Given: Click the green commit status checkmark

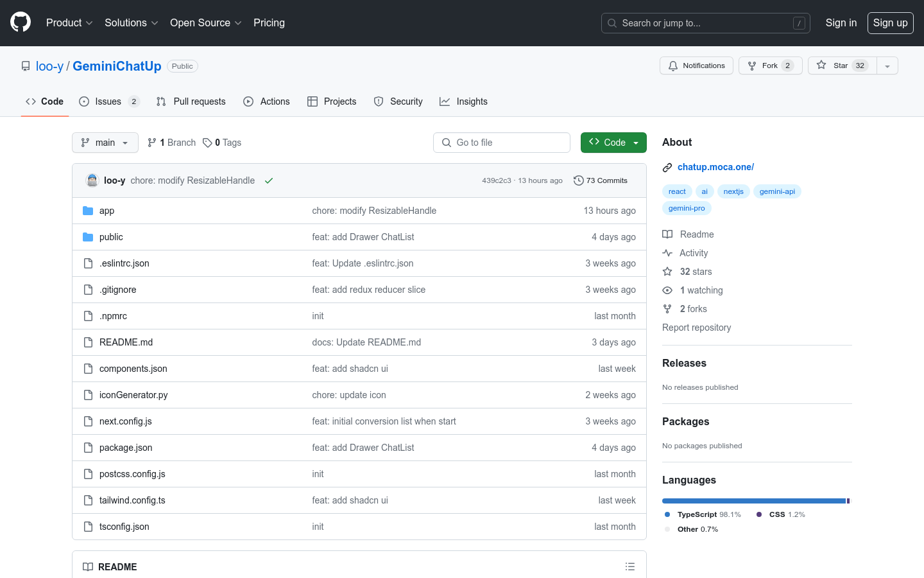Looking at the screenshot, I should pyautogui.click(x=269, y=180).
